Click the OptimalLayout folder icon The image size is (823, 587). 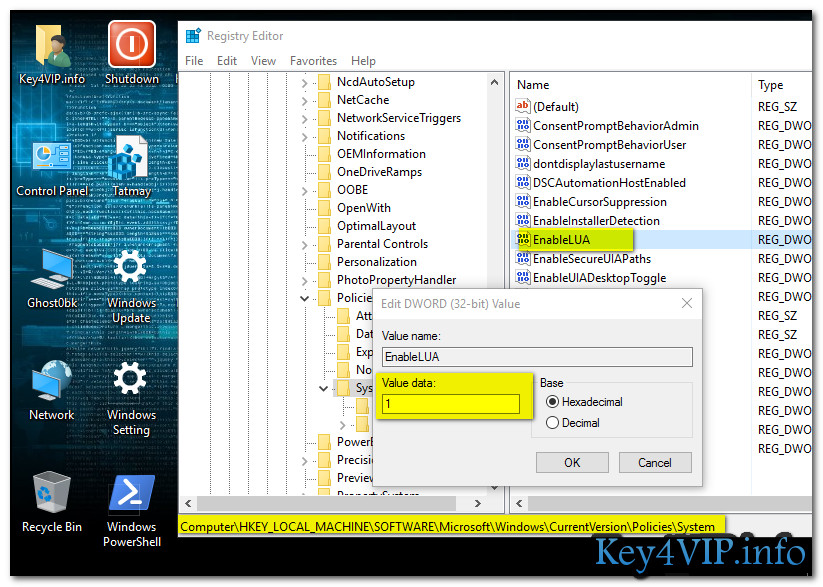click(325, 226)
